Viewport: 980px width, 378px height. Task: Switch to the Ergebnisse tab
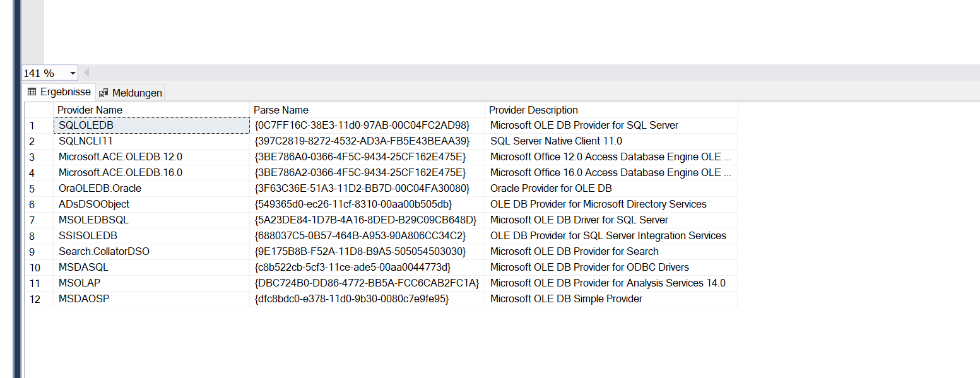pos(59,92)
